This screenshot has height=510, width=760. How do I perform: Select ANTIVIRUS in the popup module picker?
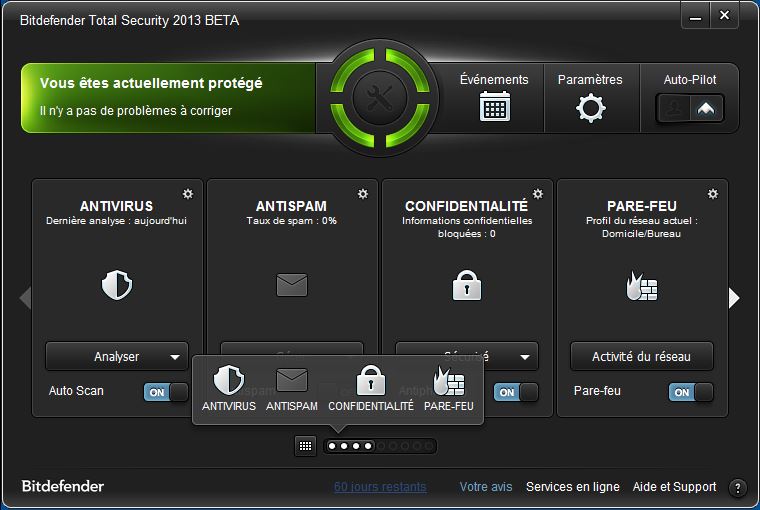[x=229, y=388]
